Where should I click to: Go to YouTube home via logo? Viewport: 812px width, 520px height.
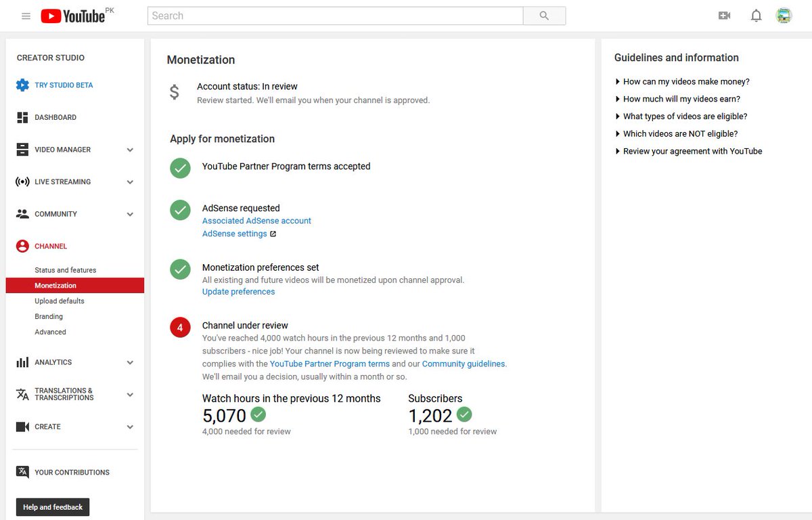73,16
